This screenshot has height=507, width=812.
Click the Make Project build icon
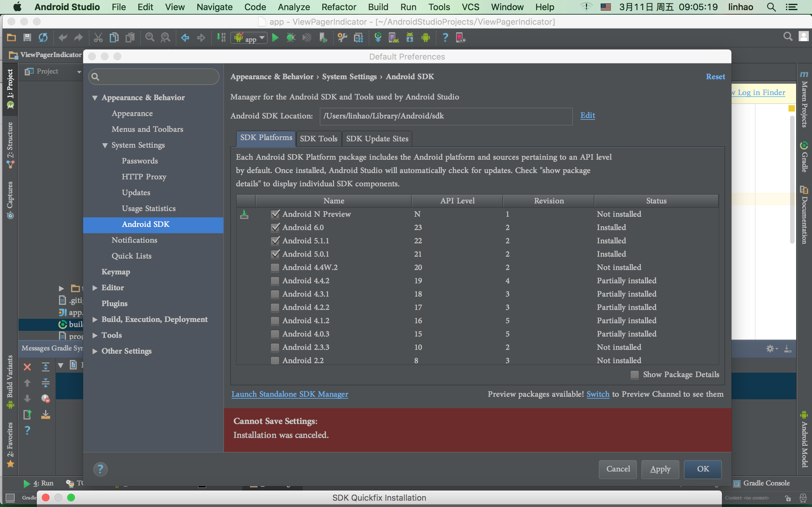tap(221, 38)
